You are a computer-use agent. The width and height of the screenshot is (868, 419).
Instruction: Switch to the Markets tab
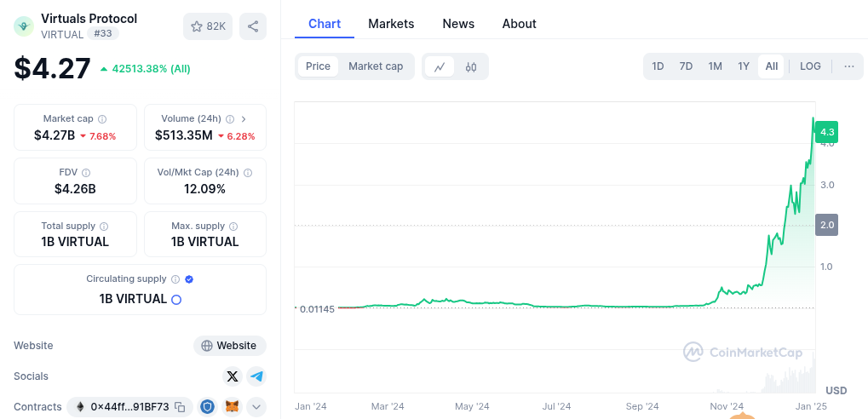click(391, 24)
